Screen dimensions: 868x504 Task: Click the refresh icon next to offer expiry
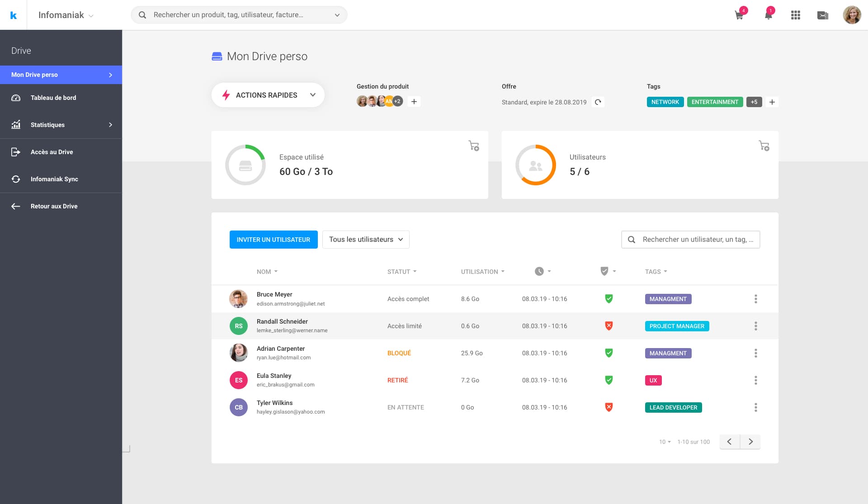(598, 102)
